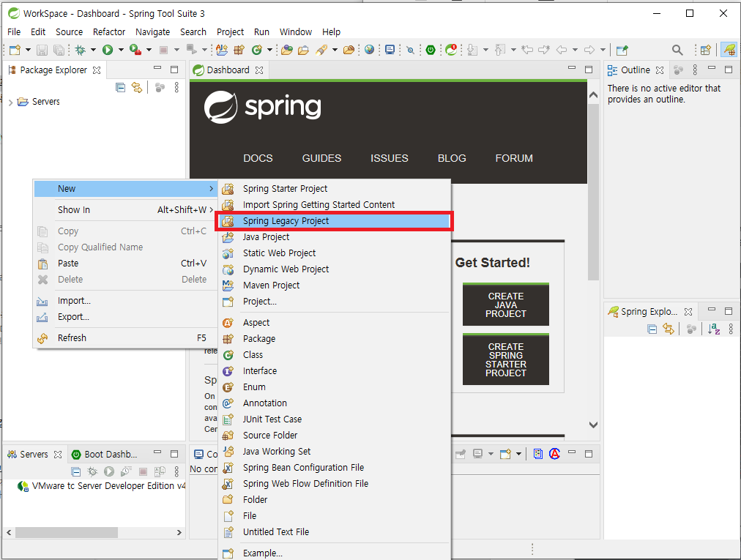Choose Dynamic Web Project menu entry

coord(334,269)
